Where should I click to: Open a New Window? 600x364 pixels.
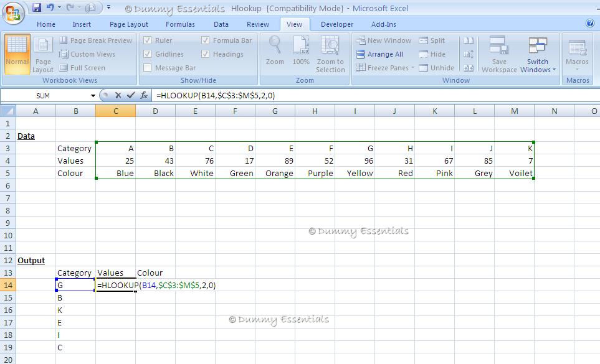point(383,40)
